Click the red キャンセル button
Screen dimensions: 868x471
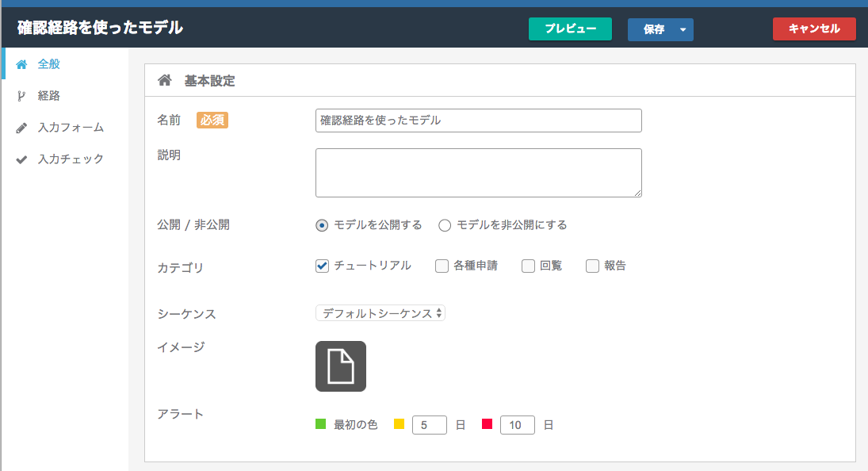point(814,29)
